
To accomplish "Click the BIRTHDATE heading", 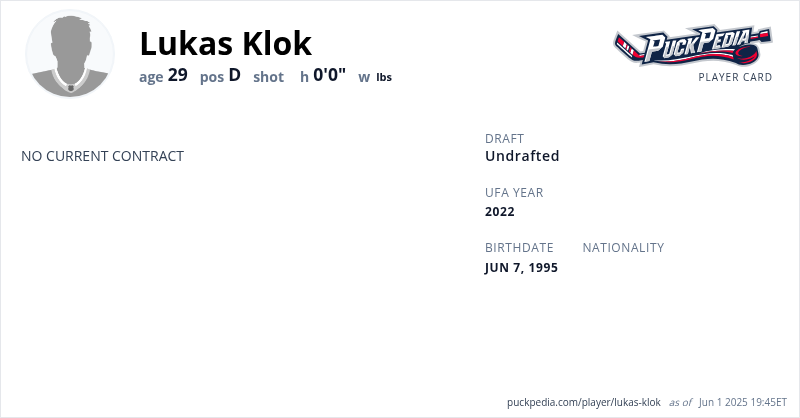I will click(519, 247).
